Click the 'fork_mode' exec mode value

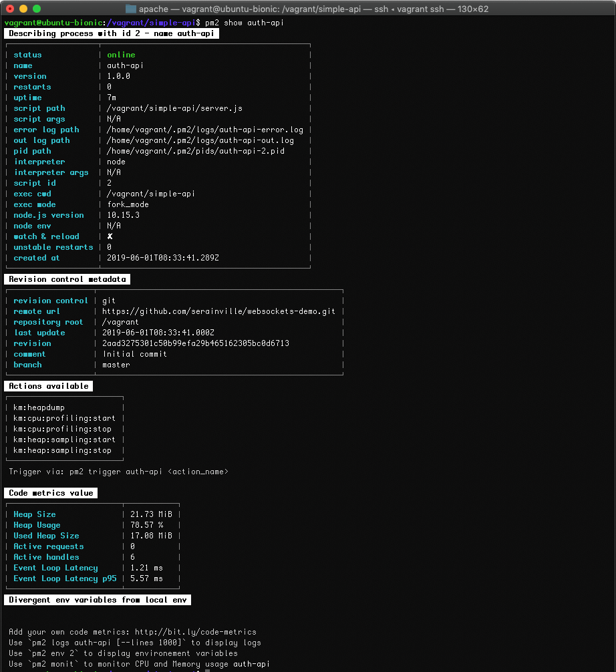pyautogui.click(x=128, y=204)
